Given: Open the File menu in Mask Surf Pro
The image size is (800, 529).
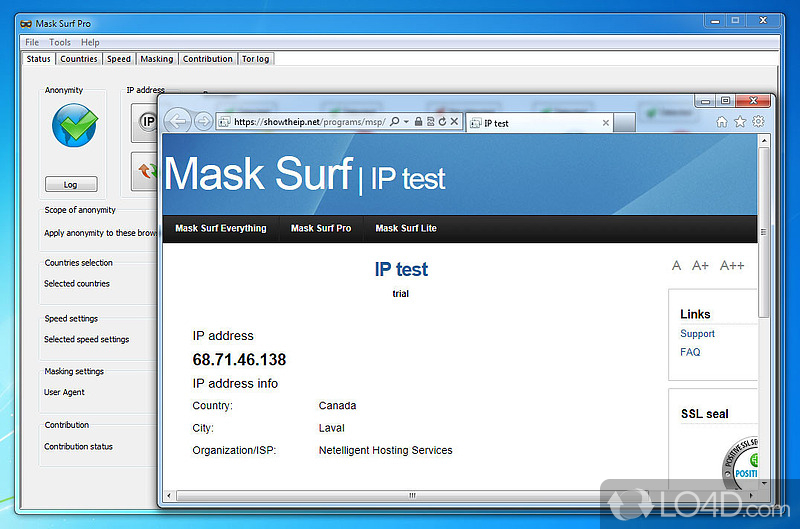Looking at the screenshot, I should 32,42.
